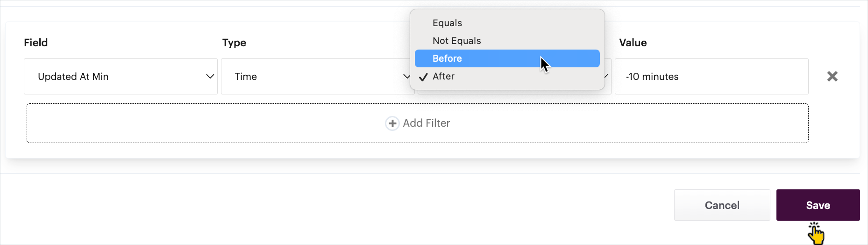Screen dimensions: 868x245
Task: Select Equals from the operator menu
Action: point(447,23)
